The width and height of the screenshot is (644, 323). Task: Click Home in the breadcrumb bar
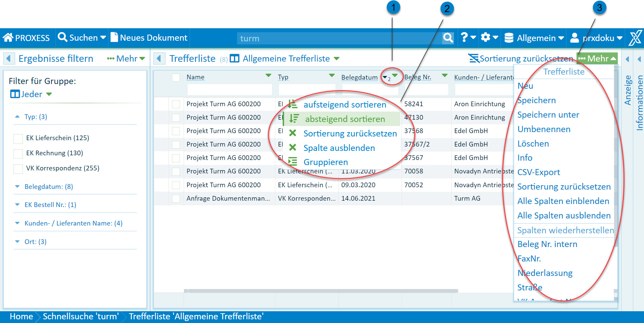point(21,317)
